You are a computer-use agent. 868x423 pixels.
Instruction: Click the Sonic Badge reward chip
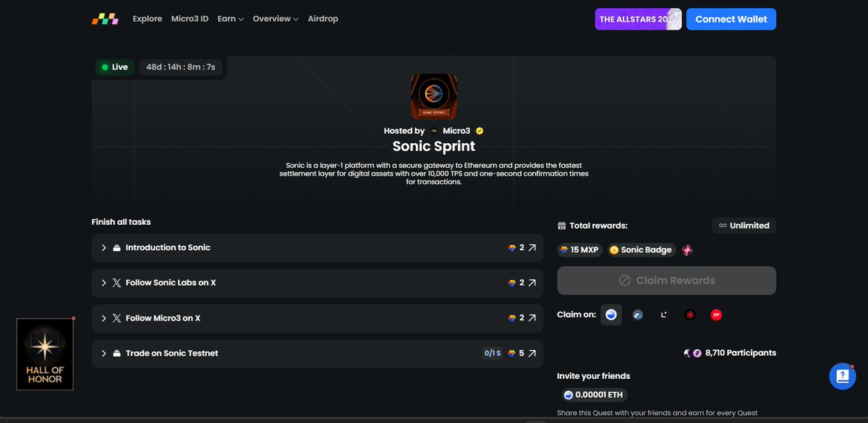pyautogui.click(x=641, y=249)
